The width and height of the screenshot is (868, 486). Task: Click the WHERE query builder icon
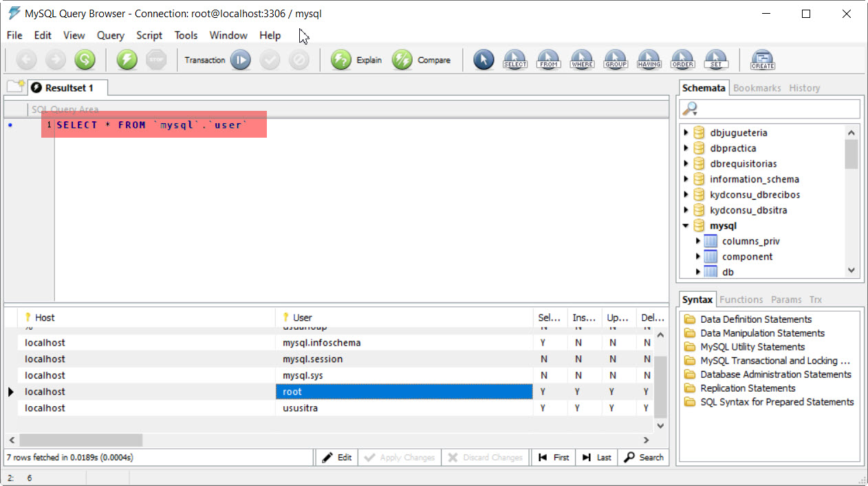pyautogui.click(x=582, y=60)
